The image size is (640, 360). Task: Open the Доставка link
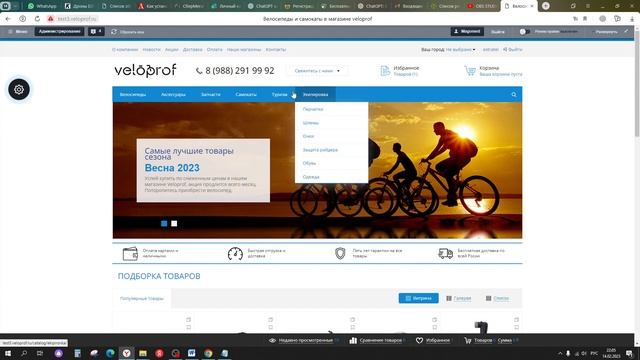tap(192, 49)
